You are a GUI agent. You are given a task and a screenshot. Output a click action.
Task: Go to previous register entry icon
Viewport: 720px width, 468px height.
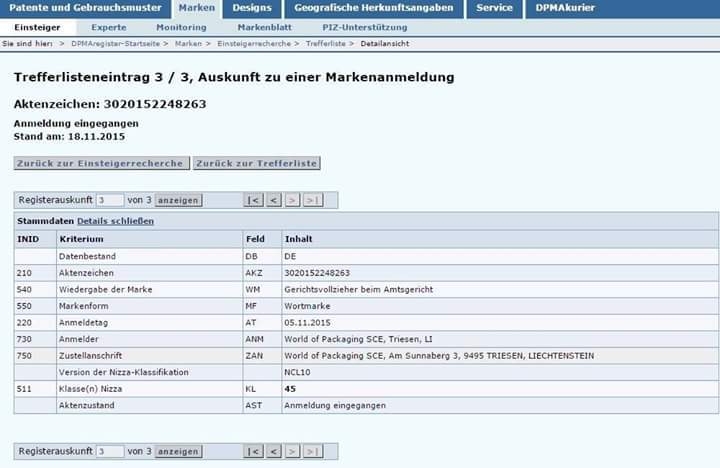(273, 200)
